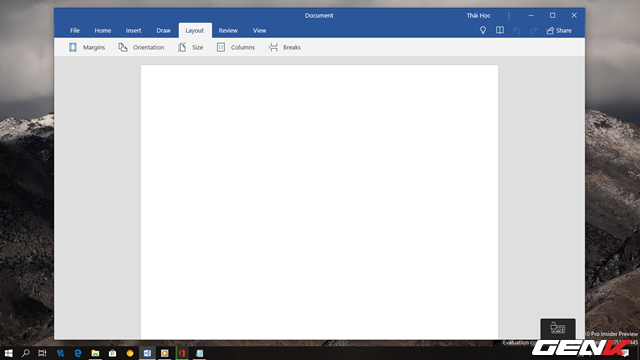Share the document
This screenshot has height=360, width=640.
559,31
